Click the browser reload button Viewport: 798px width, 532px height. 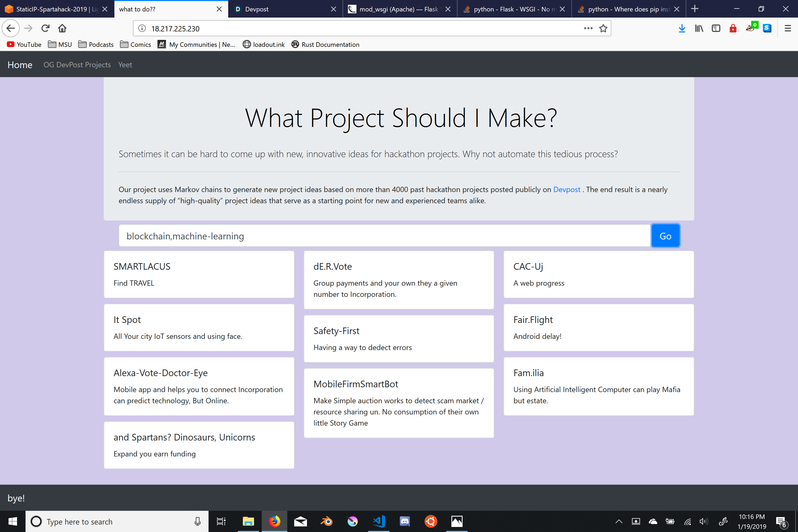(x=45, y=28)
